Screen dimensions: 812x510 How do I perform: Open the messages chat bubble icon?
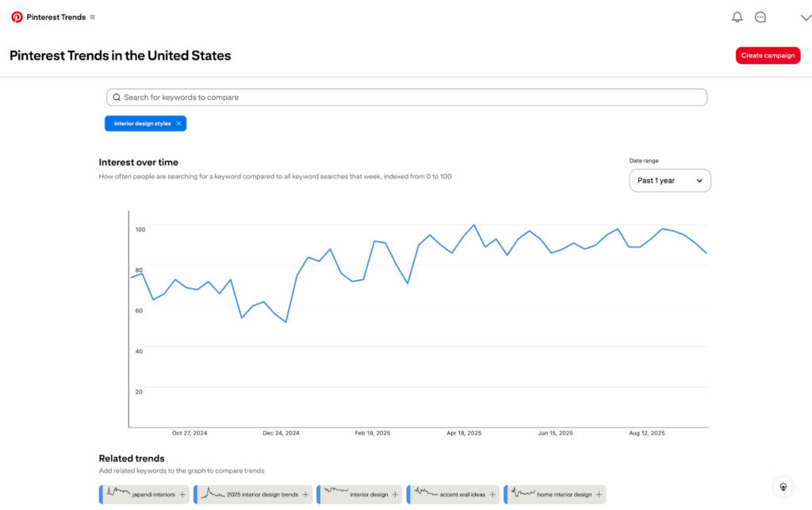[760, 17]
